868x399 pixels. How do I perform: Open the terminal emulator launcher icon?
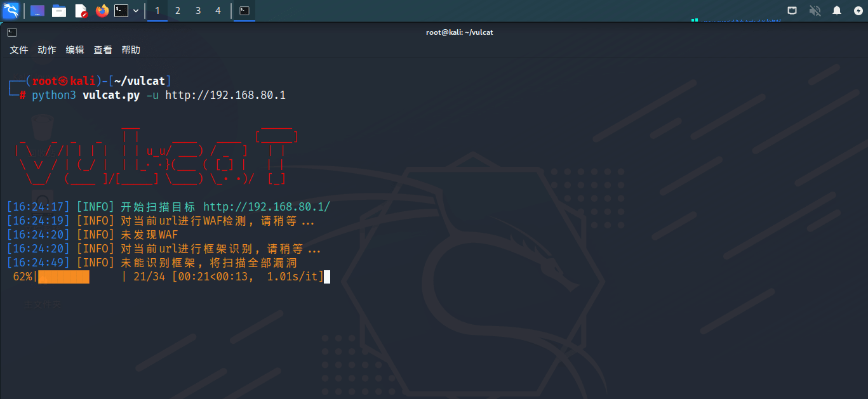tap(121, 11)
